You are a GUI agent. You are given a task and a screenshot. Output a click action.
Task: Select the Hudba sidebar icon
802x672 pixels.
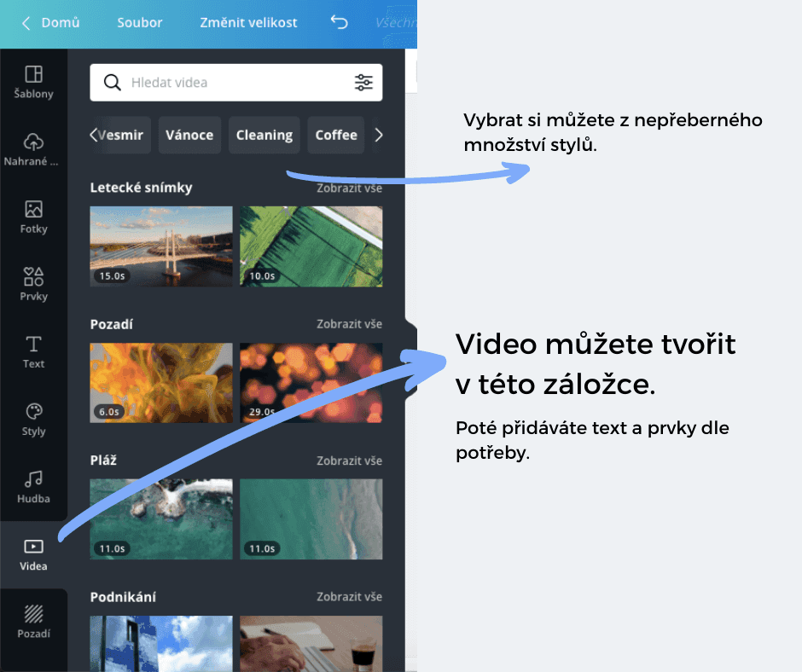point(33,486)
